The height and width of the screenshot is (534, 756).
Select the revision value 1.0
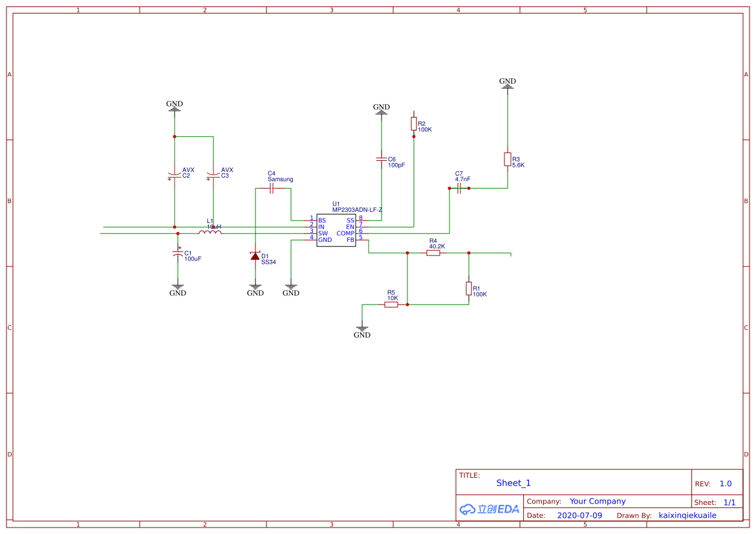coord(725,484)
